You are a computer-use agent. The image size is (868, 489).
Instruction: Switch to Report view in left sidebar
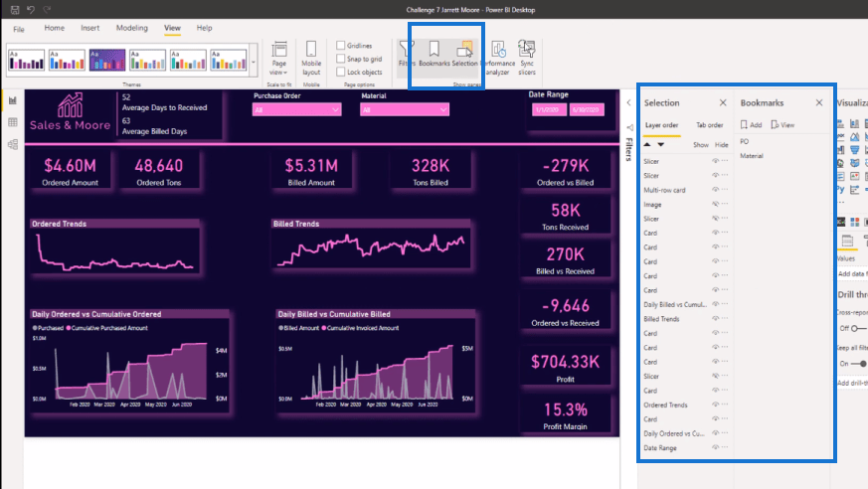point(13,100)
